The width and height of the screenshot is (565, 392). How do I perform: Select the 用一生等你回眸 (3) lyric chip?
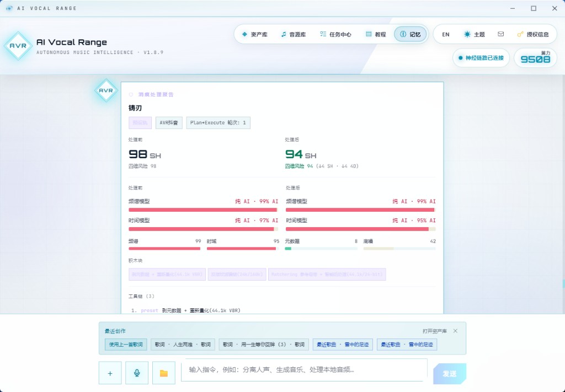click(x=264, y=345)
